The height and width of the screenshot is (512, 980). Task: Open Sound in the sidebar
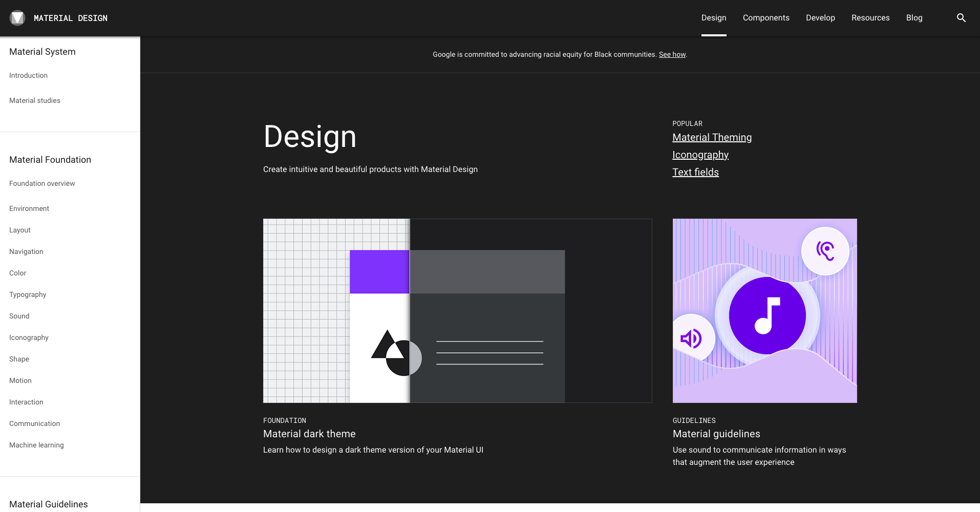point(19,316)
